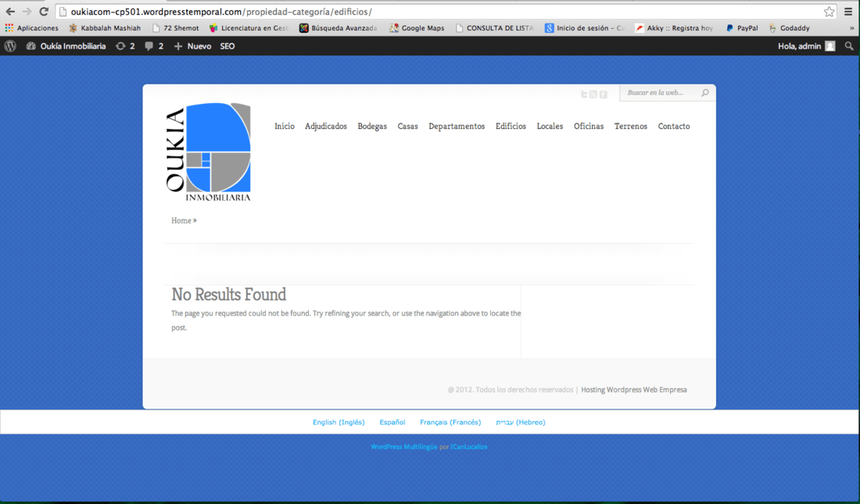Click the WordPress Multilingüe footer link
860x504 pixels.
[404, 447]
